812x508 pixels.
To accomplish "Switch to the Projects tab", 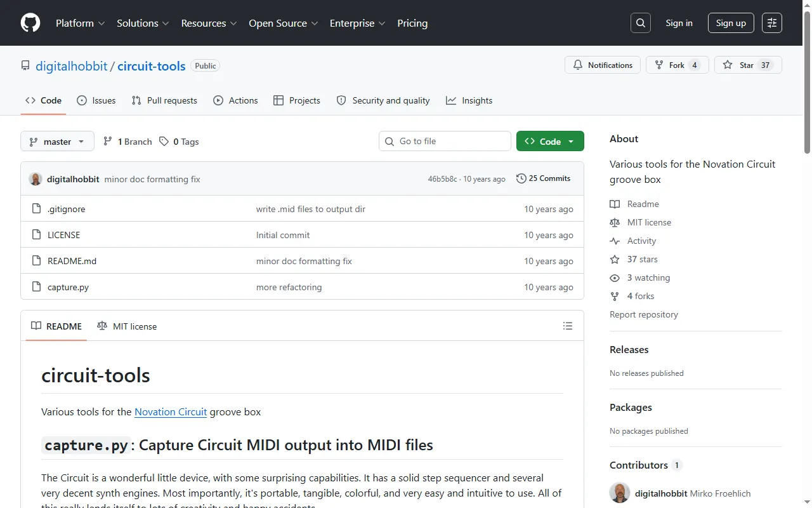I will point(296,100).
